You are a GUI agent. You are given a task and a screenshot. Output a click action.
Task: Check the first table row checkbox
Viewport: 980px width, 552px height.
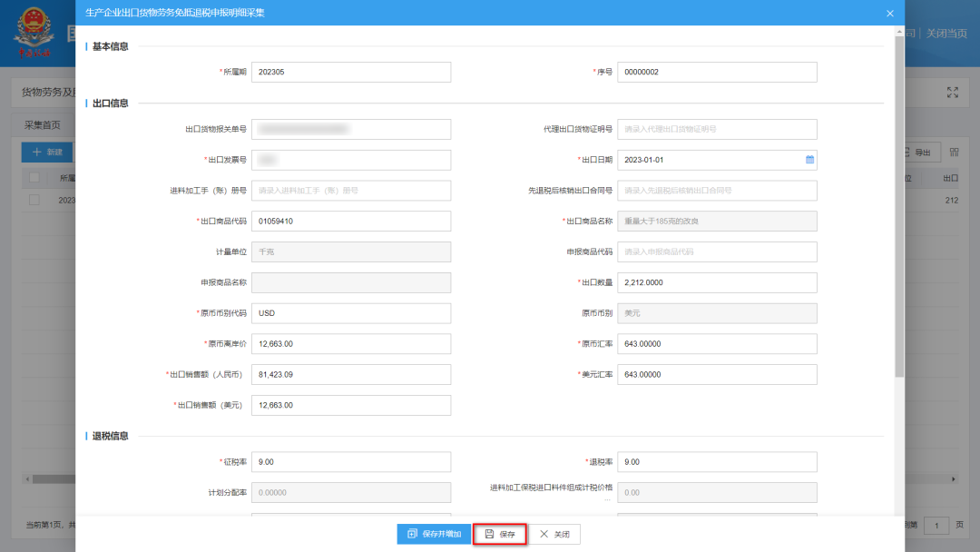pyautogui.click(x=34, y=200)
